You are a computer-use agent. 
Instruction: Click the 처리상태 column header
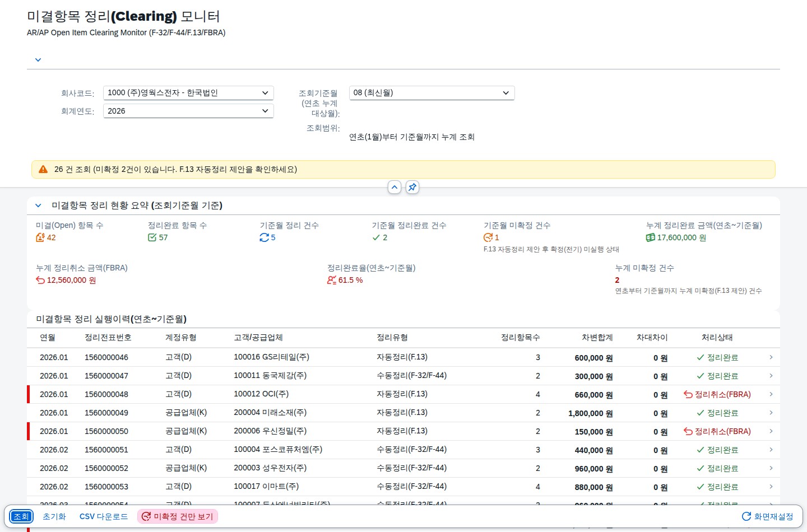(x=717, y=338)
